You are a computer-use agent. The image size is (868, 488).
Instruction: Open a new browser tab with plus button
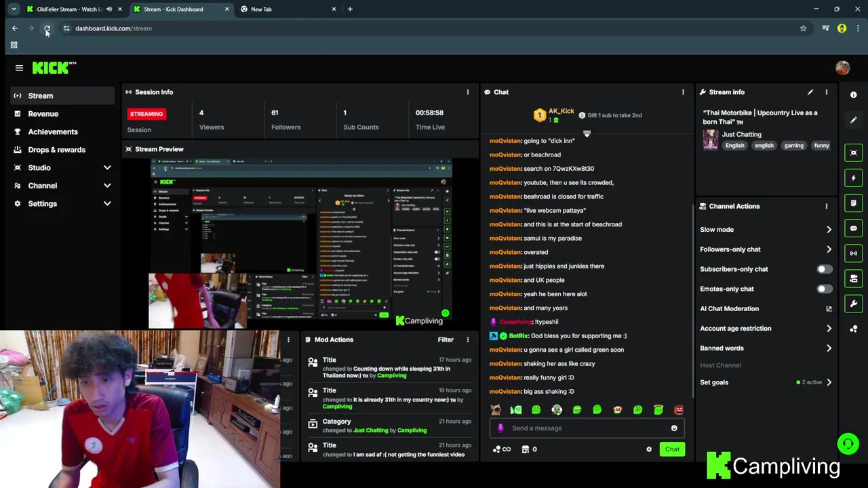pos(350,9)
